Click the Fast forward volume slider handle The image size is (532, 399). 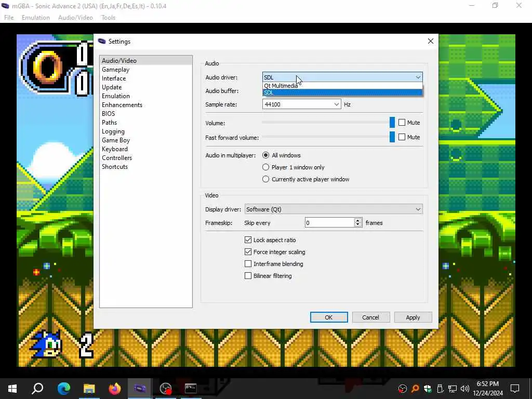pos(392,137)
